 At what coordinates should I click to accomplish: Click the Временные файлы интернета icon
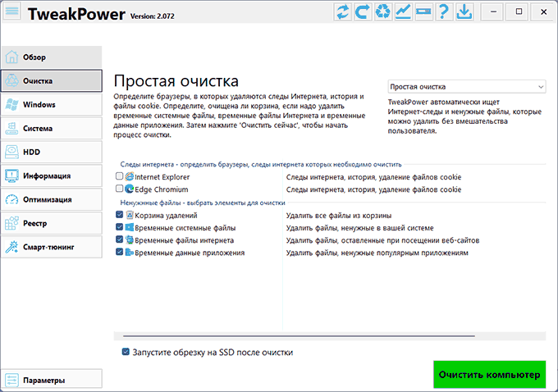[x=130, y=239]
